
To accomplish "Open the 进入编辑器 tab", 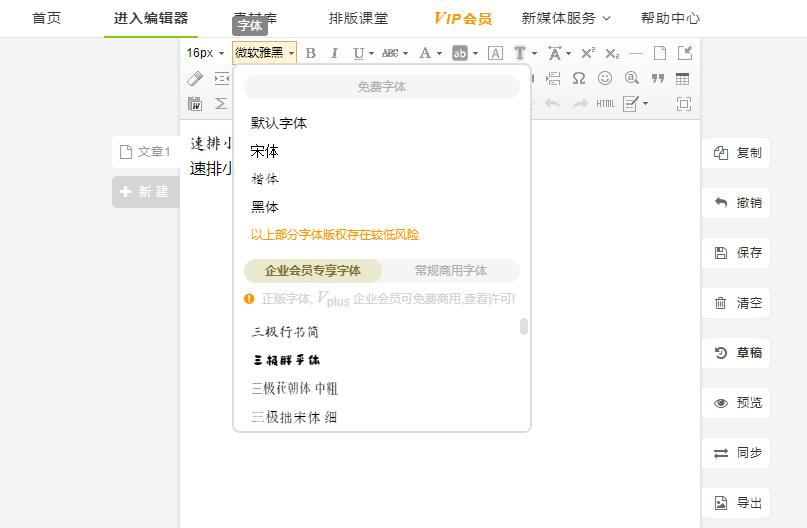I will (x=151, y=19).
